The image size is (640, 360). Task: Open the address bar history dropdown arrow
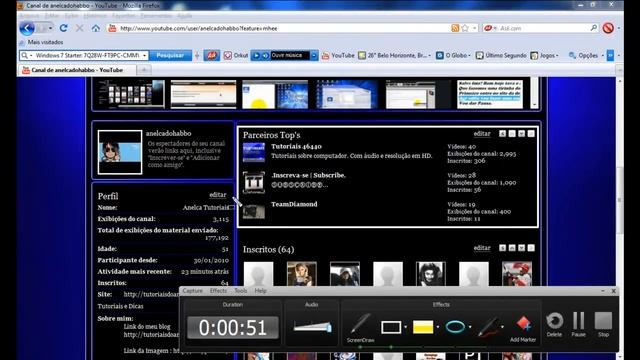(474, 28)
